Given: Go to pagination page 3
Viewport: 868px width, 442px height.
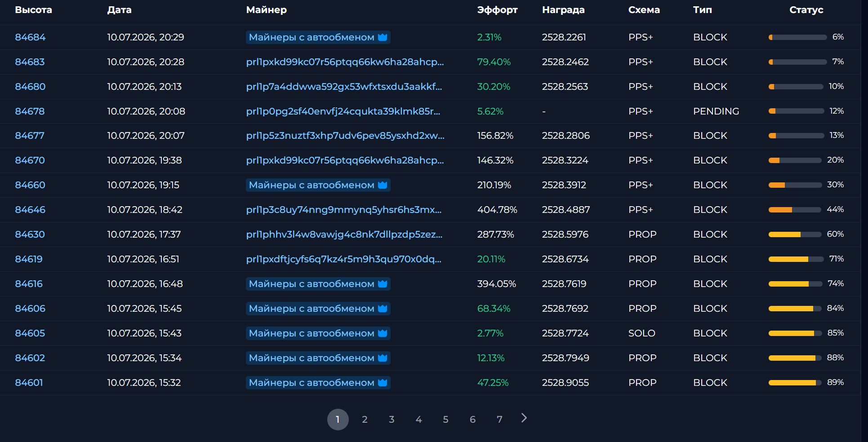Looking at the screenshot, I should pyautogui.click(x=392, y=420).
